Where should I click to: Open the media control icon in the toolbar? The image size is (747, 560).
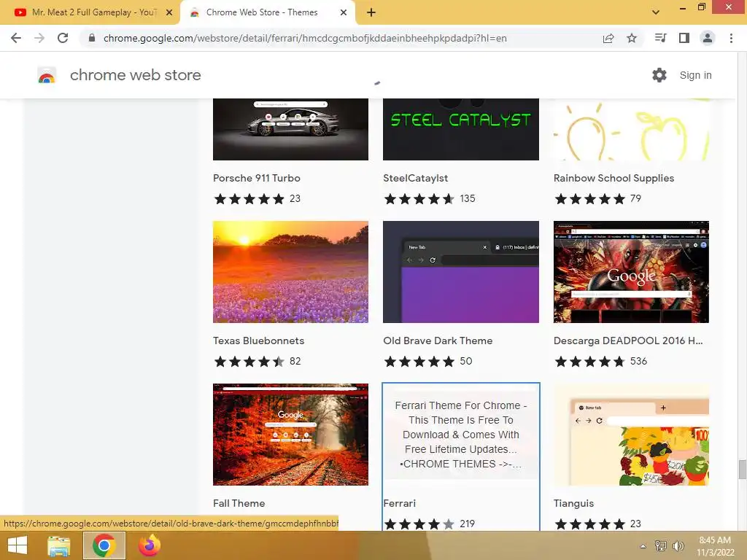point(660,38)
